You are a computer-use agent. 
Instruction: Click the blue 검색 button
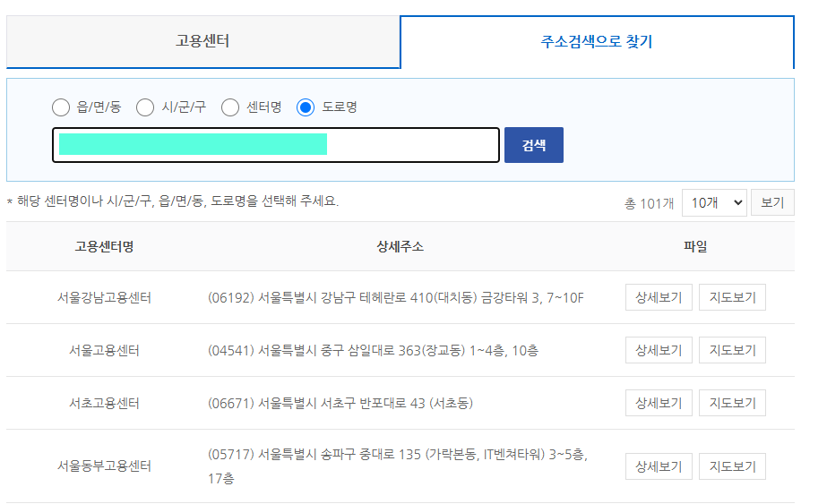point(534,145)
